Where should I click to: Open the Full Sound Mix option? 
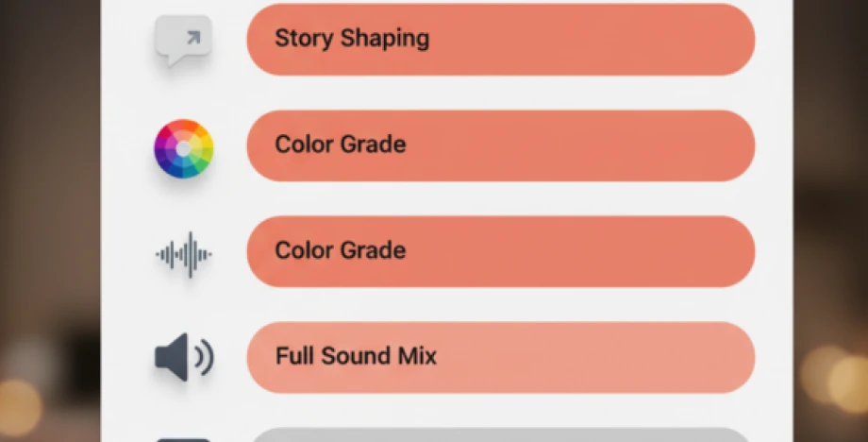click(x=500, y=357)
